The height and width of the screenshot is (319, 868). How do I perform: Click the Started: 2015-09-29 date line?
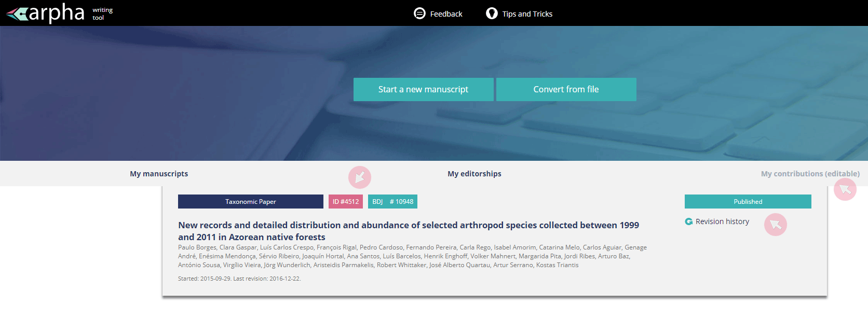(x=239, y=279)
